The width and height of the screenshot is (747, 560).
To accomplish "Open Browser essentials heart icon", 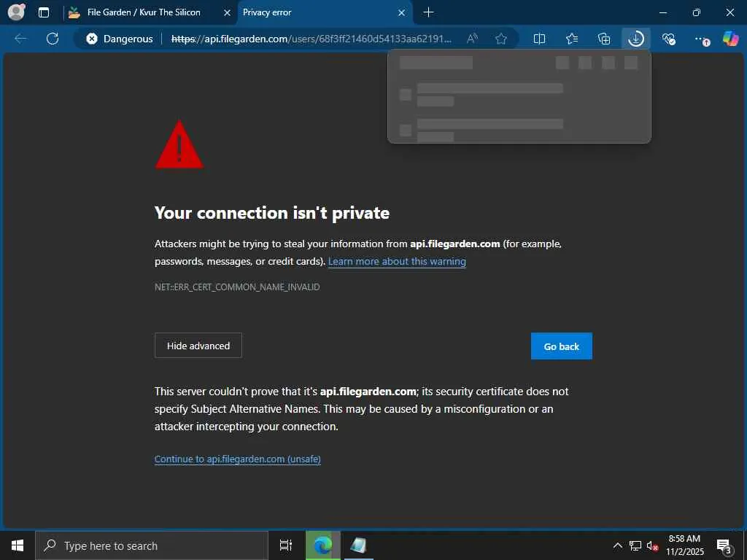I will 668,39.
